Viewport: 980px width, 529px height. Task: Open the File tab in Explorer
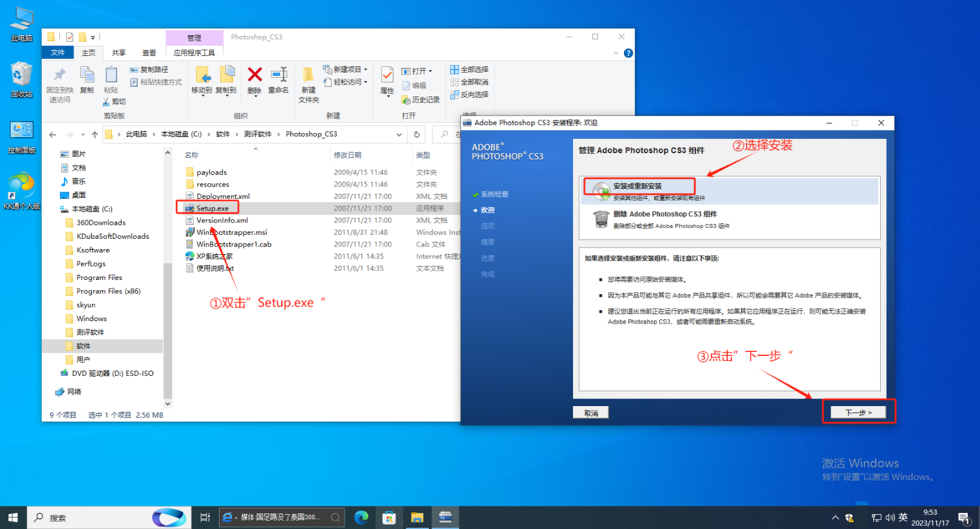tap(58, 53)
